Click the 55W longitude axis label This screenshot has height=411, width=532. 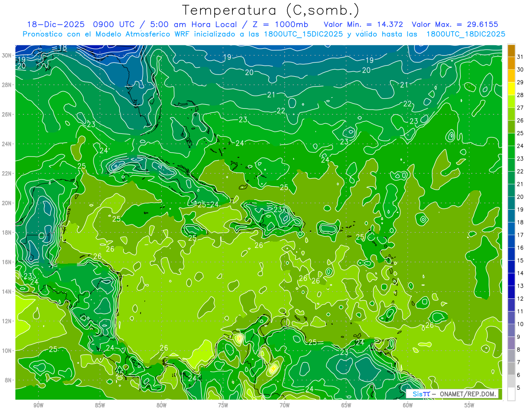(469, 405)
